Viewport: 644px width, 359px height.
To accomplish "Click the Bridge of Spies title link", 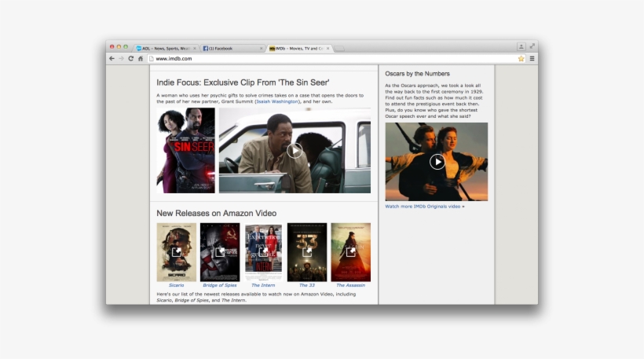I will point(220,285).
